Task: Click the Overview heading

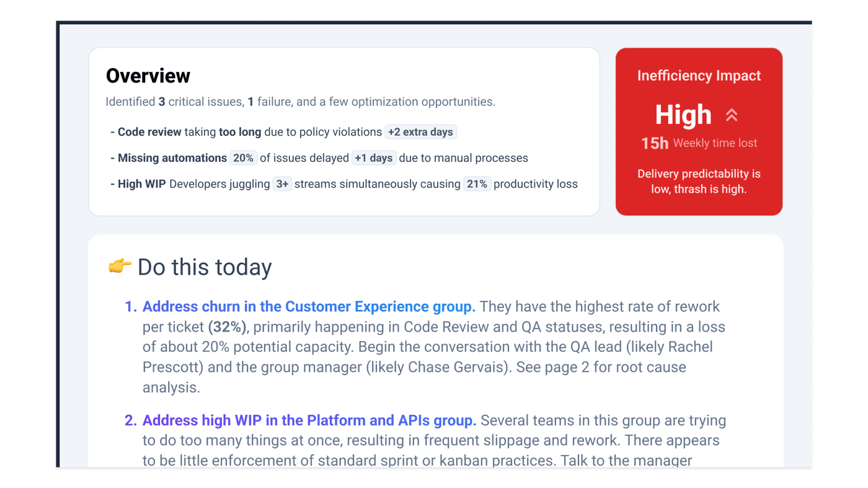Action: tap(148, 76)
